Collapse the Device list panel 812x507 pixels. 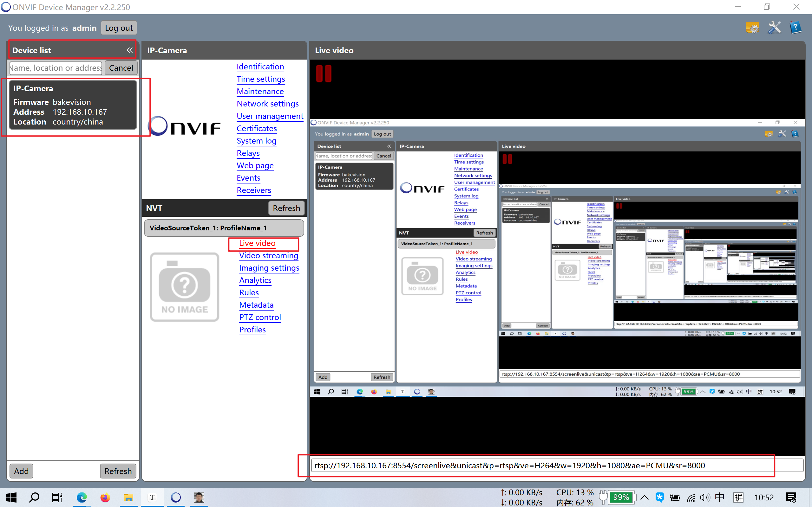pyautogui.click(x=129, y=50)
